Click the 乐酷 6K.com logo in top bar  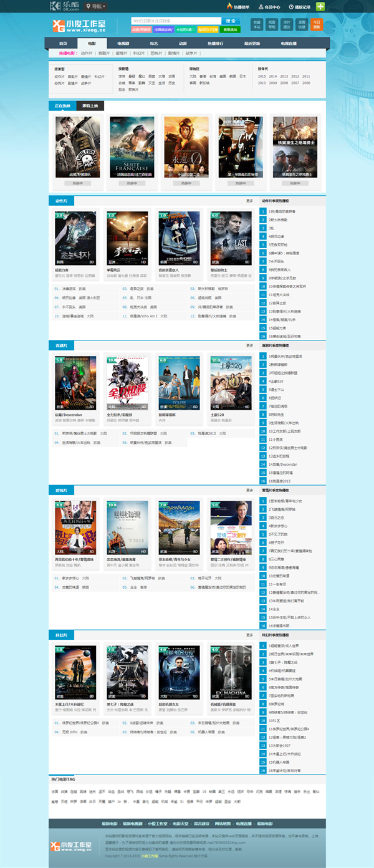[65, 6]
